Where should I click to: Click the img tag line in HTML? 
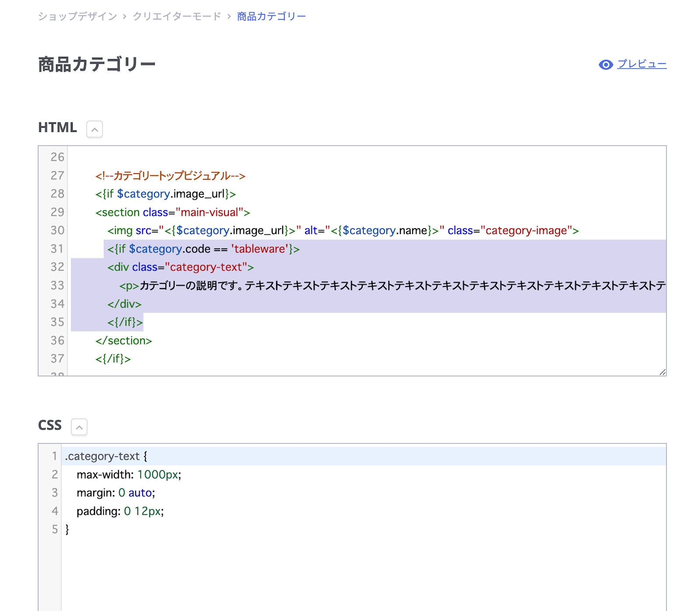(x=343, y=230)
